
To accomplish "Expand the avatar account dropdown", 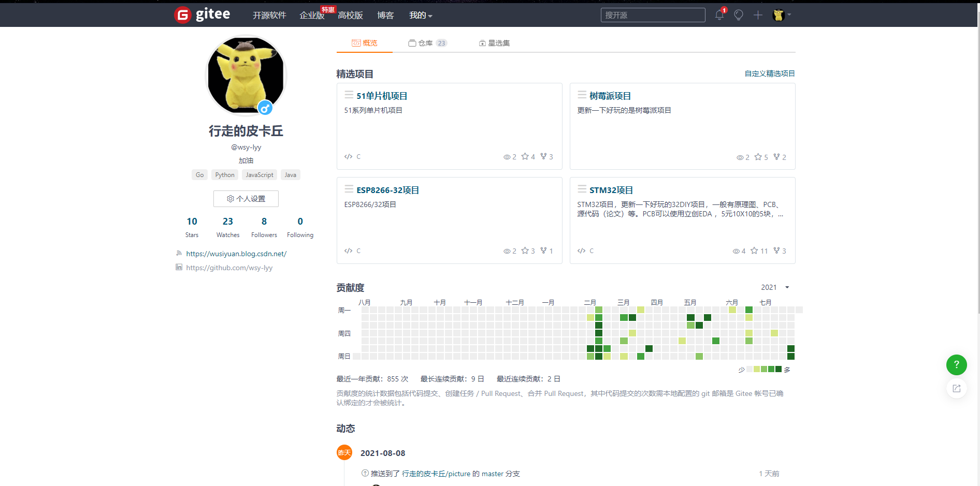I will 781,15.
